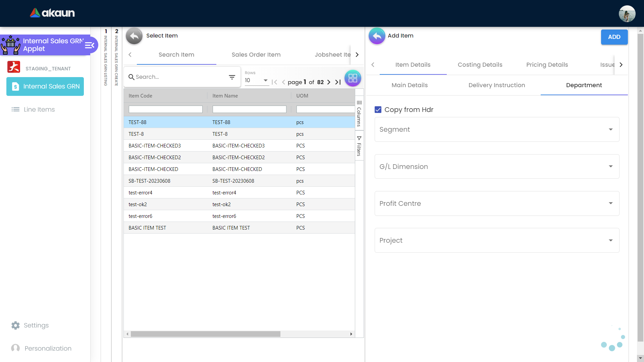Click the table's horizontal scrollbar thumb
The width and height of the screenshot is (644, 362).
205,334
